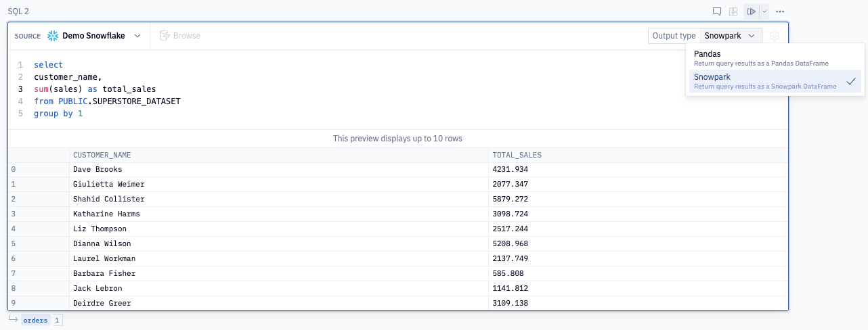Screen dimensions: 868x330
Task: Click the sum(sales) as total_sales line
Action: 95,89
